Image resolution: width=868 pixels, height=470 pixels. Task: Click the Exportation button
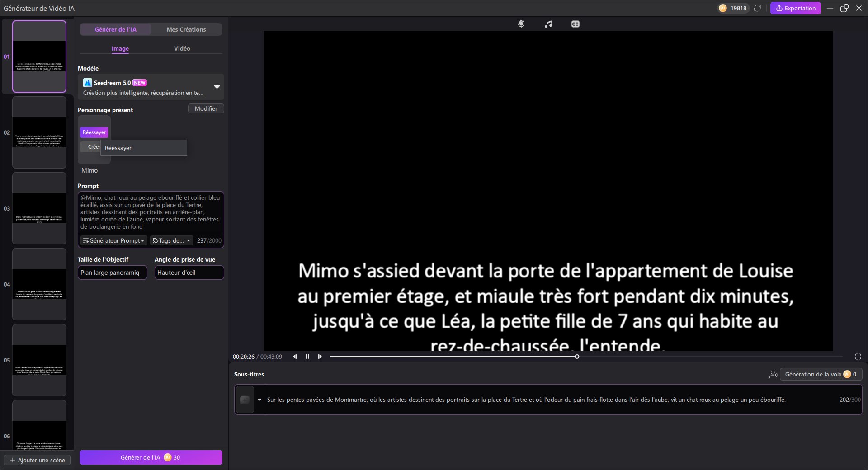[796, 8]
